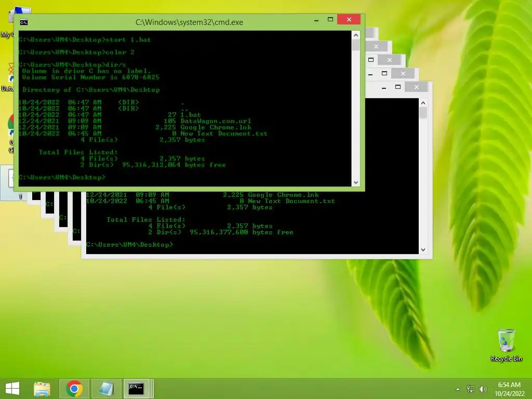
Task: Click scroll up arrow in front cmd window
Action: 355,35
